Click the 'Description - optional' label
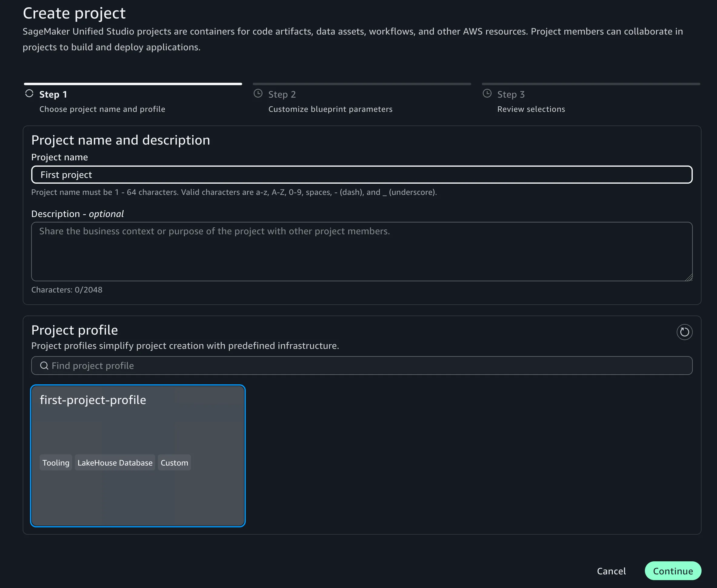This screenshot has height=588, width=717. [77, 214]
